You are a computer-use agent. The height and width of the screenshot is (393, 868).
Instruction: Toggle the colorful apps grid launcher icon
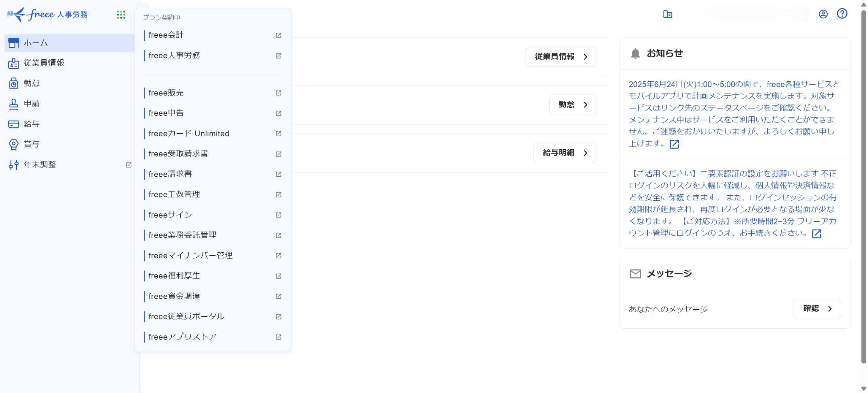(x=121, y=14)
